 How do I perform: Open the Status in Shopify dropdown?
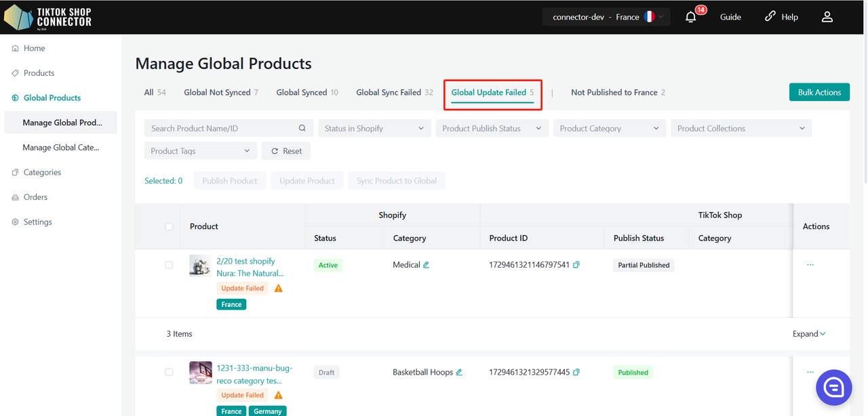pyautogui.click(x=374, y=128)
